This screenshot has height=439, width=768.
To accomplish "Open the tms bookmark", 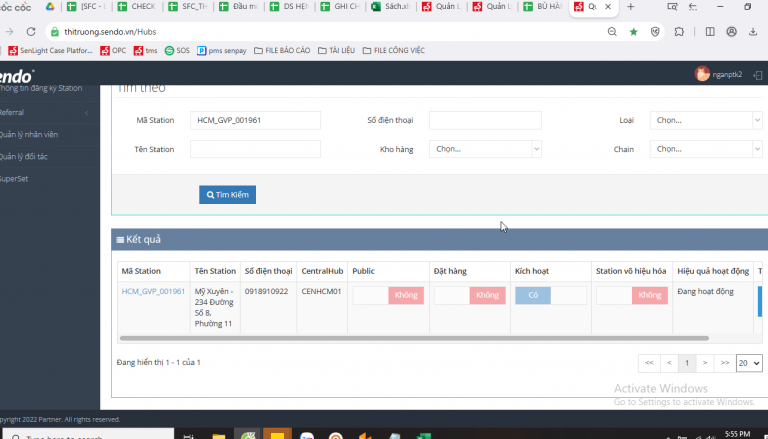I will coord(145,50).
